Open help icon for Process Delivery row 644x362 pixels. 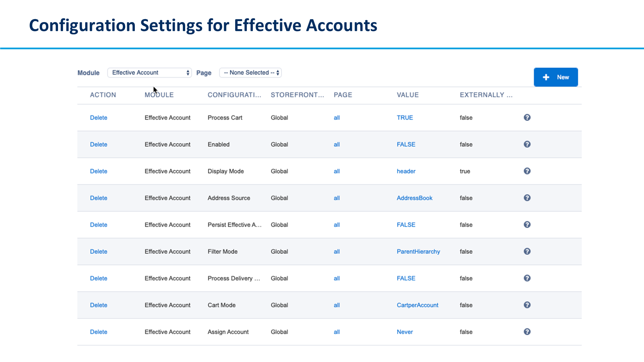[x=527, y=278]
